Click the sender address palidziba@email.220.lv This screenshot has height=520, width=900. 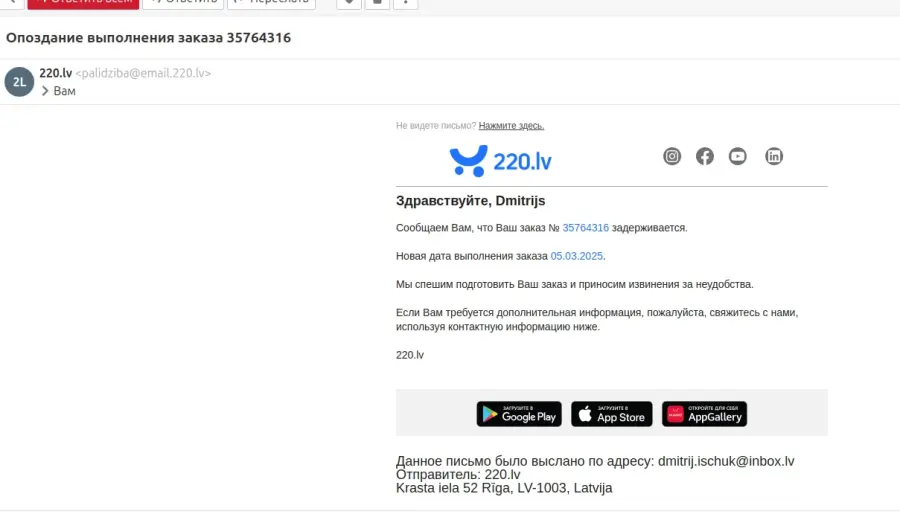tap(143, 73)
